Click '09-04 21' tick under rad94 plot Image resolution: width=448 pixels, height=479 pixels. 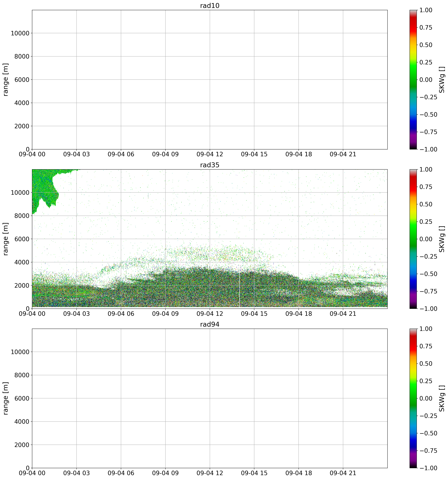coord(343,473)
